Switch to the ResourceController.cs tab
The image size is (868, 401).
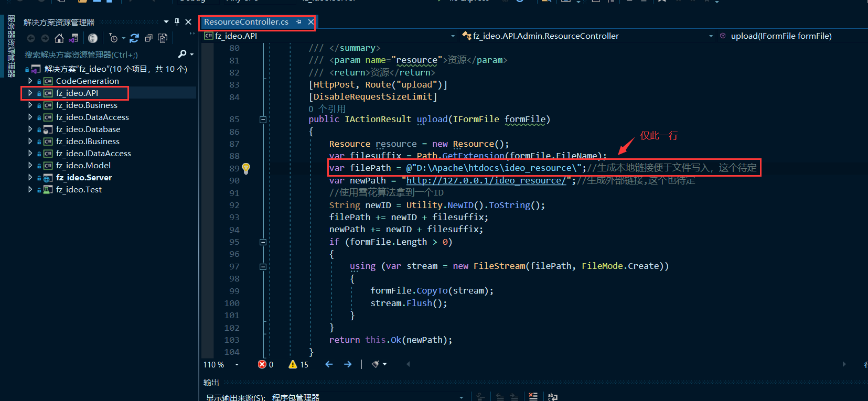[x=246, y=22]
